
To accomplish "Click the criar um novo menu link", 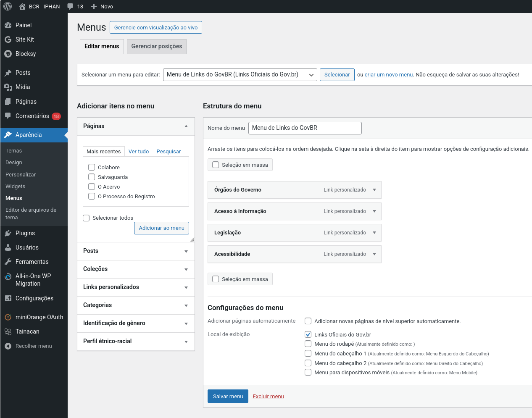I will point(389,75).
